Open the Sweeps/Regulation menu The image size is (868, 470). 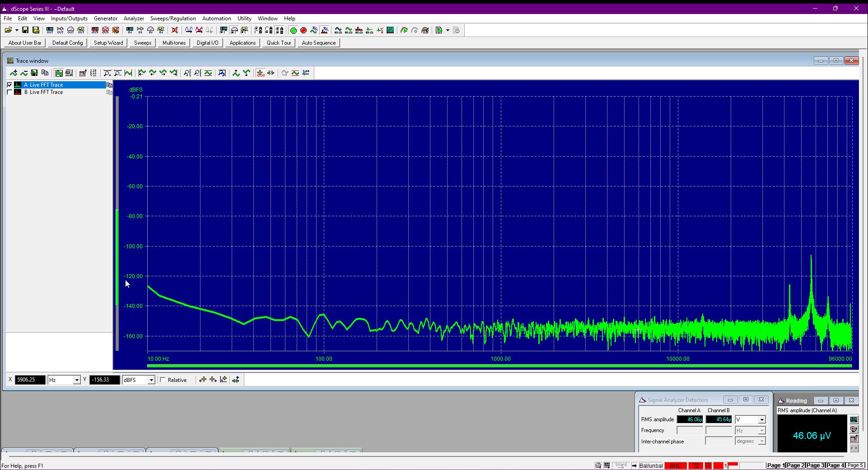(173, 19)
